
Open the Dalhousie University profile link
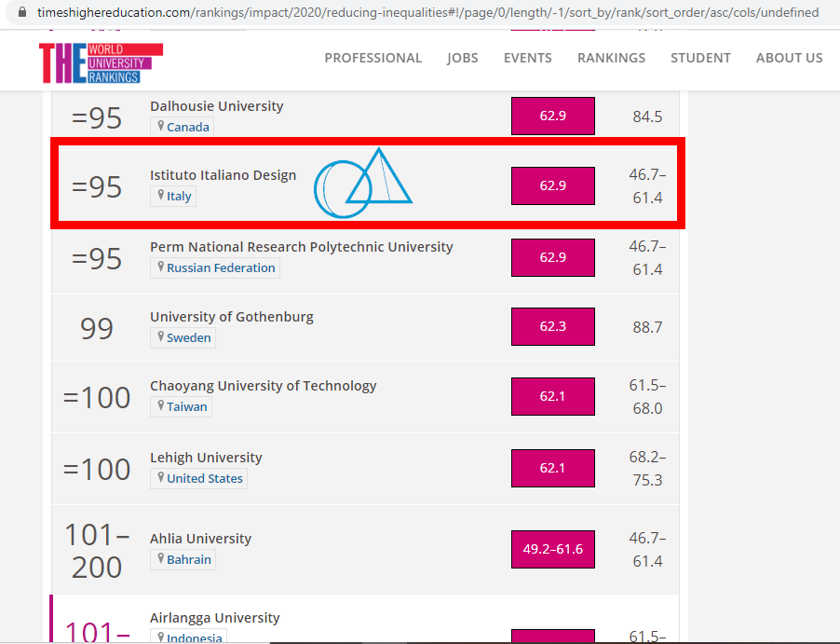(x=216, y=106)
